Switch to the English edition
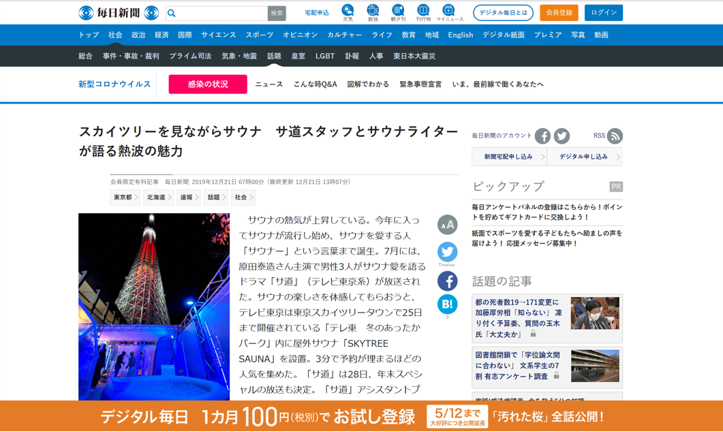Screen dimensions: 723x432 (461, 35)
